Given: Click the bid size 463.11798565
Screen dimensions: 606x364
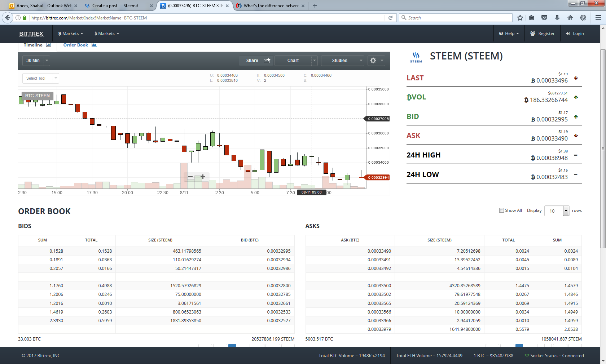Looking at the screenshot, I should [187, 251].
